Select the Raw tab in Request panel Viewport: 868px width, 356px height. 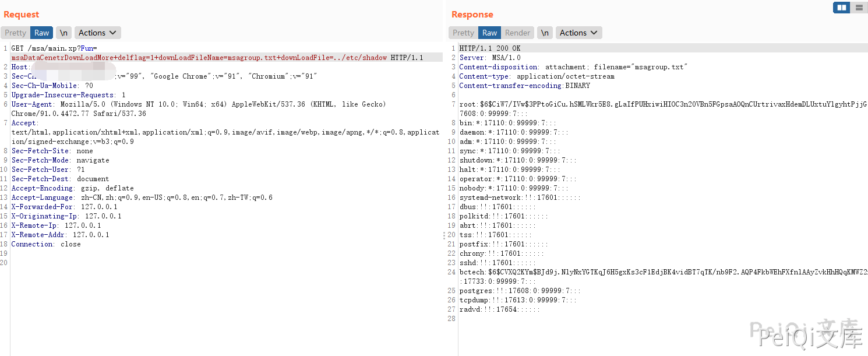click(x=42, y=33)
